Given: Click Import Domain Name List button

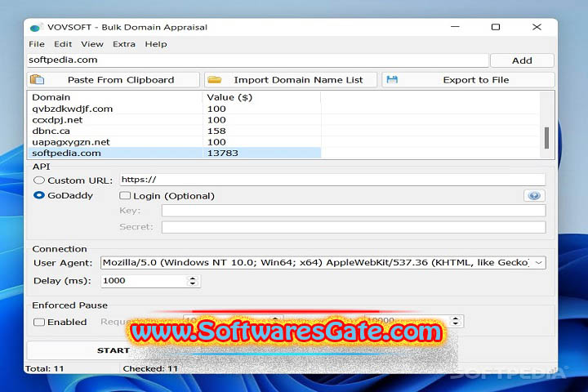Looking at the screenshot, I should point(291,79).
